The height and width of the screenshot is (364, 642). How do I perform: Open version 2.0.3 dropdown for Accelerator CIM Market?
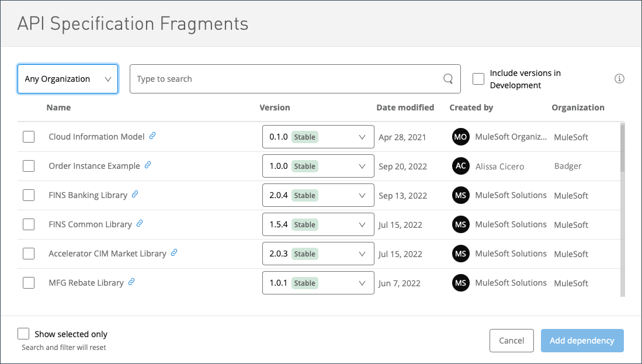click(x=318, y=254)
